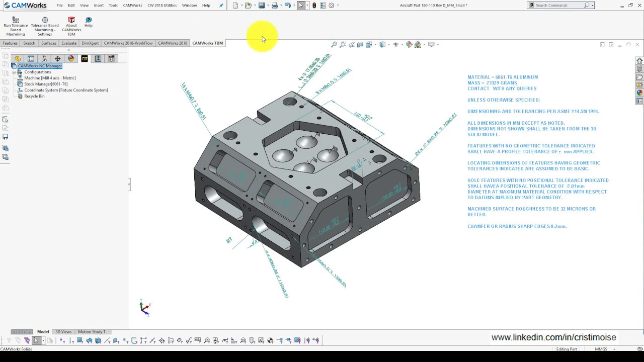Open the File Explorer task pane icon
Viewport: 644px width, 362px height.
tap(639, 77)
